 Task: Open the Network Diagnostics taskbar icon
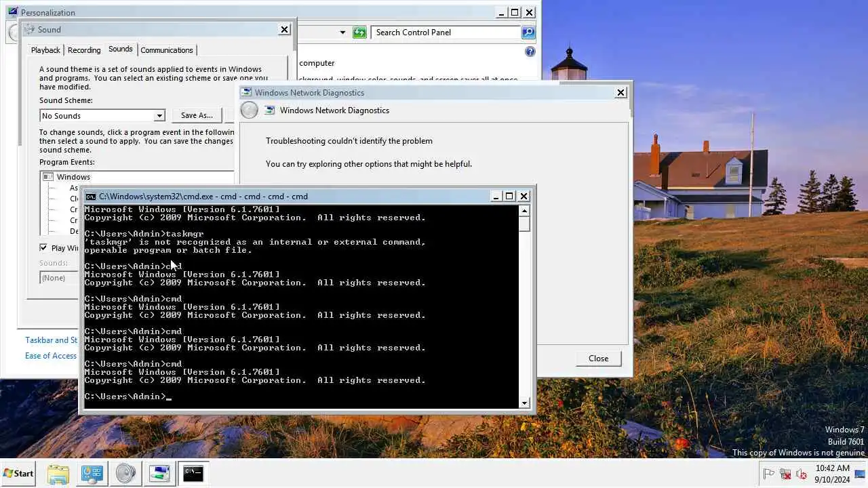coord(159,473)
